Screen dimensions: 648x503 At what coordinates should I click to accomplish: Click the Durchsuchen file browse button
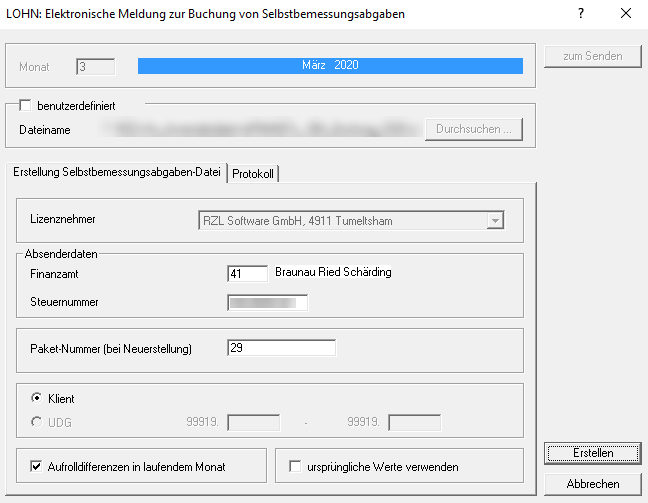(x=473, y=130)
